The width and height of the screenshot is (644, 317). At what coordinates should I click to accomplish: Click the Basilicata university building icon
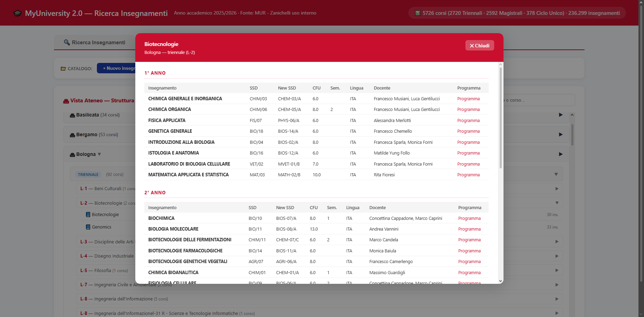tap(72, 115)
